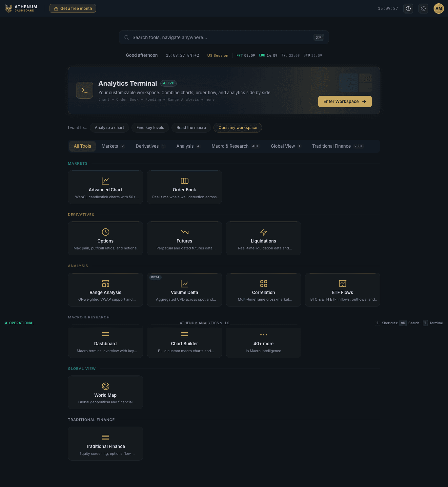This screenshot has width=448, height=487.
Task: Open the Liquidations card title
Action: pos(264,241)
